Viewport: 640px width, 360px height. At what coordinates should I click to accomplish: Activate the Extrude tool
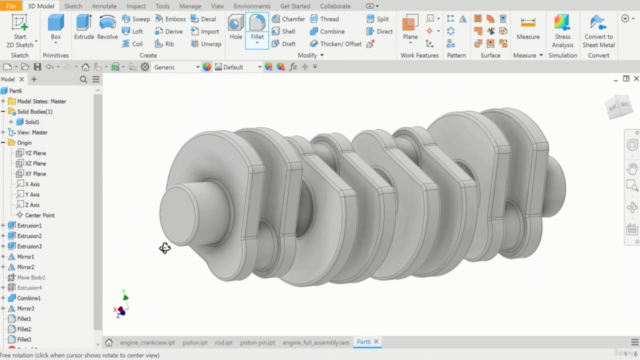pyautogui.click(x=84, y=27)
